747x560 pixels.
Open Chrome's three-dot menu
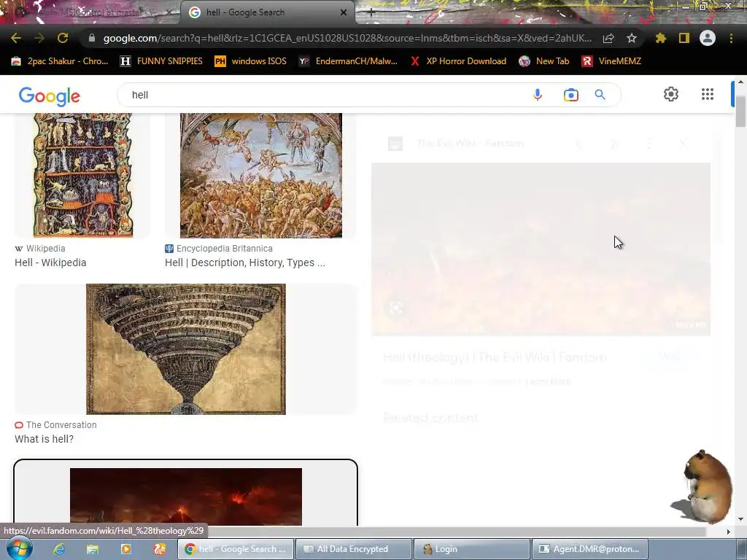point(731,38)
